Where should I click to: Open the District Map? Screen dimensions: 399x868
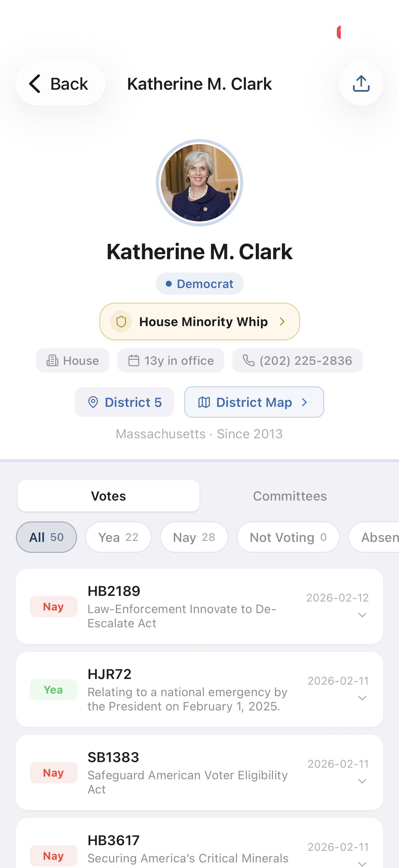(x=254, y=402)
